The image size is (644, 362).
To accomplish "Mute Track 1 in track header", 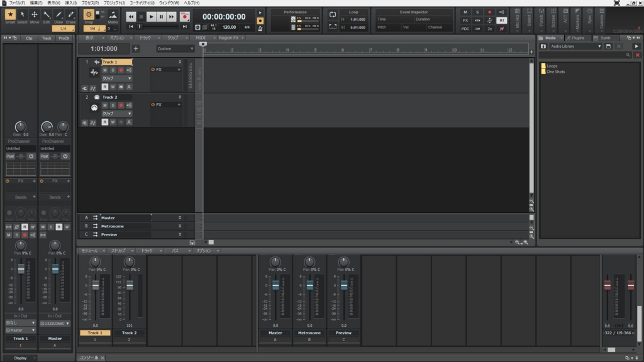I will point(105,70).
